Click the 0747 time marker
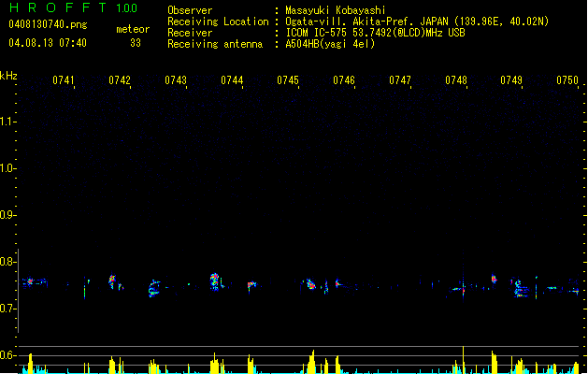588x374 pixels. (400, 79)
